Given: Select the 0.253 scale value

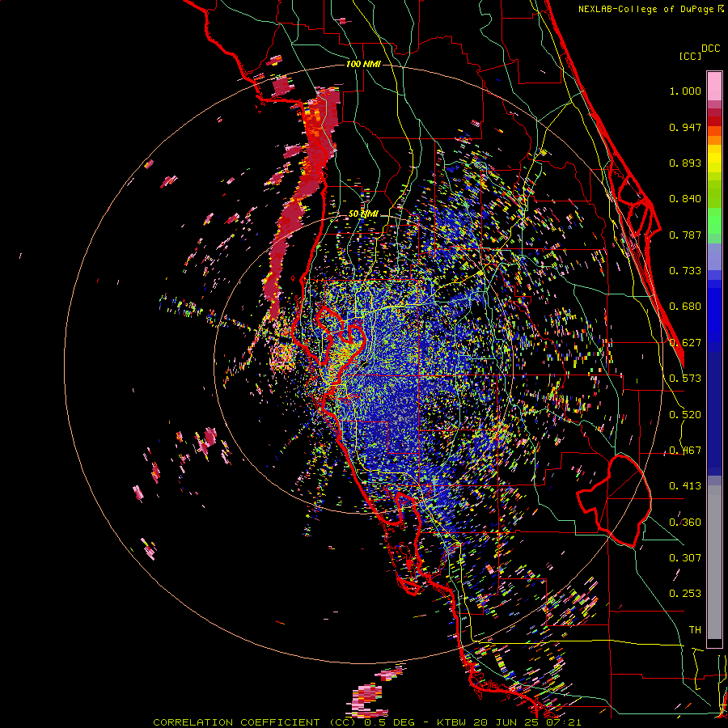Looking at the screenshot, I should pos(685,594).
